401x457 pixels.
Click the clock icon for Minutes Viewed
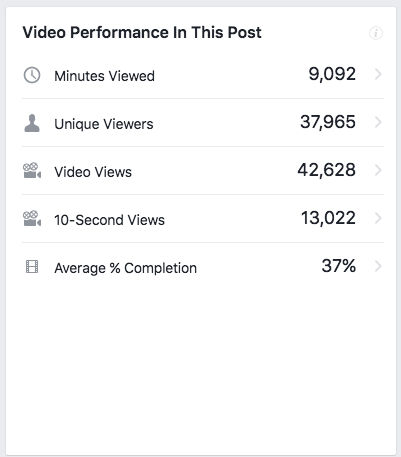32,75
